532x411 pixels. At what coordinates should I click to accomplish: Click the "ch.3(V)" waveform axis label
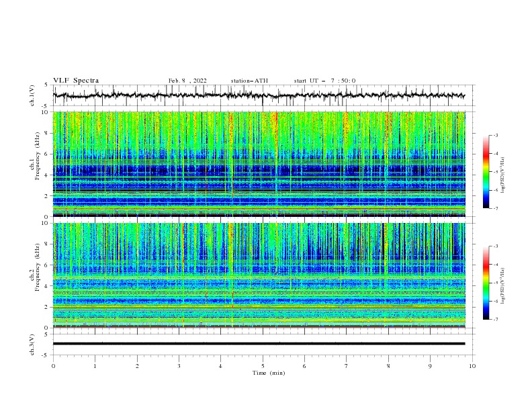[x=32, y=345]
